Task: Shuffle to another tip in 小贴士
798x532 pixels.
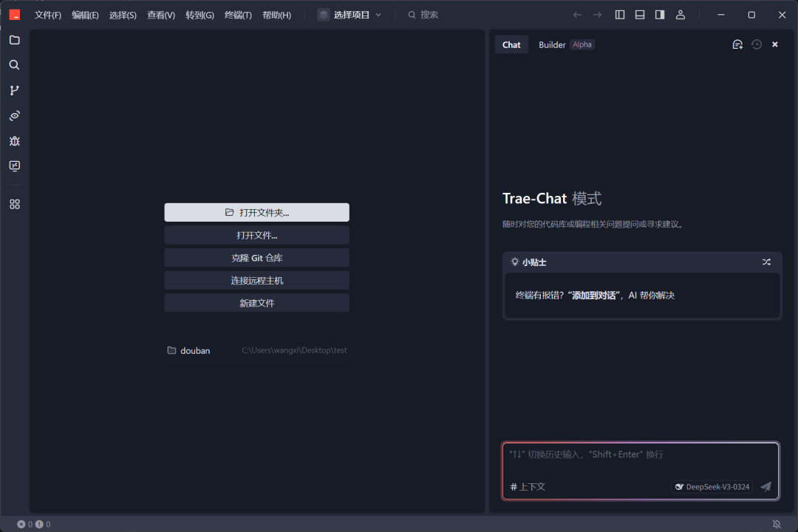Action: [x=766, y=262]
